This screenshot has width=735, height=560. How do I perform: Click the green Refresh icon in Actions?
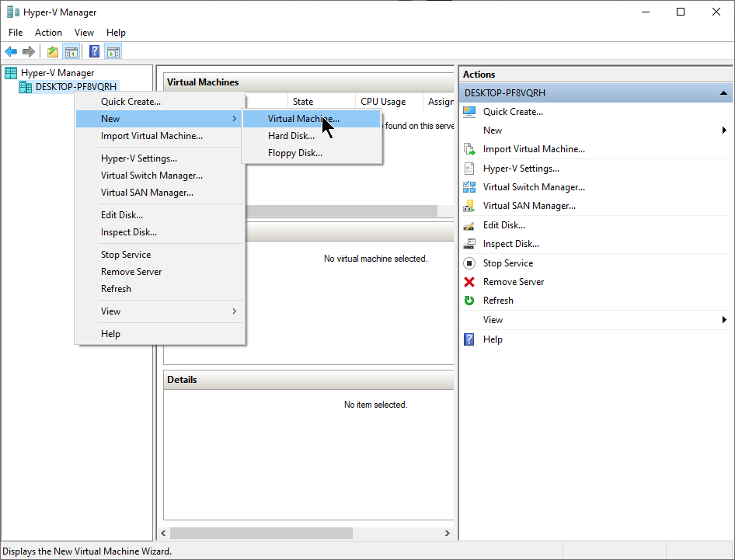(x=469, y=301)
